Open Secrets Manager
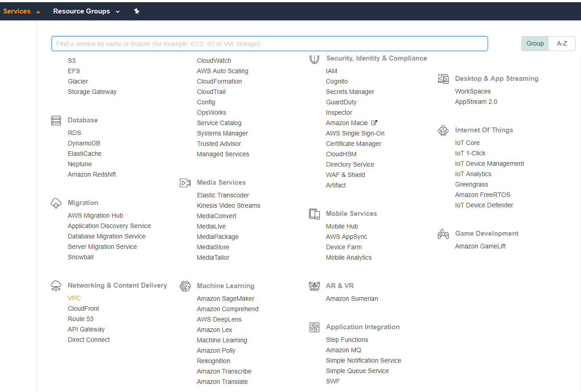This screenshot has width=581, height=392. pos(350,92)
